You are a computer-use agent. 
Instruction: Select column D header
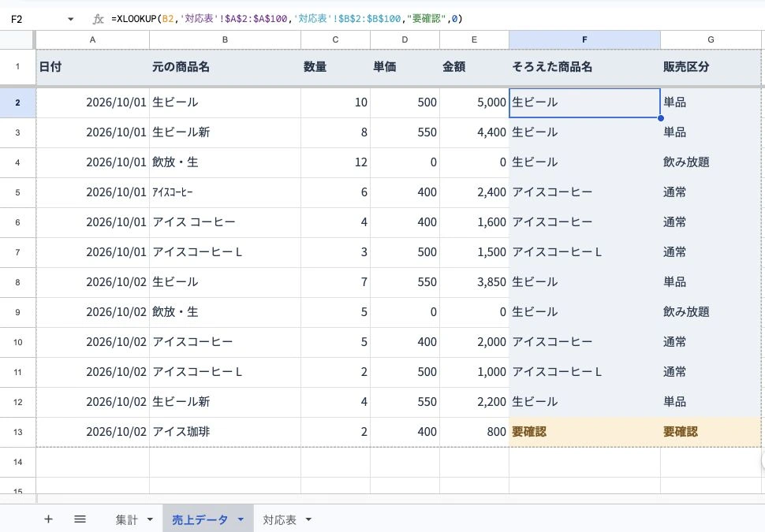(405, 40)
